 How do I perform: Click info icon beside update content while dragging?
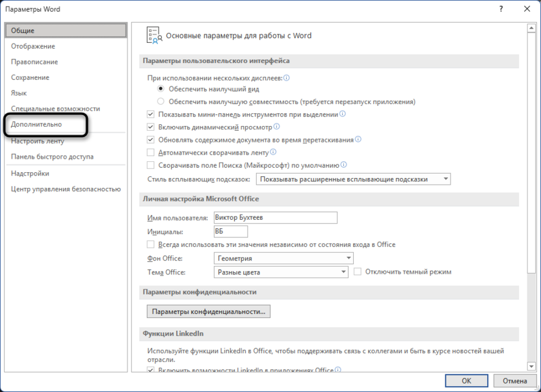click(x=358, y=139)
